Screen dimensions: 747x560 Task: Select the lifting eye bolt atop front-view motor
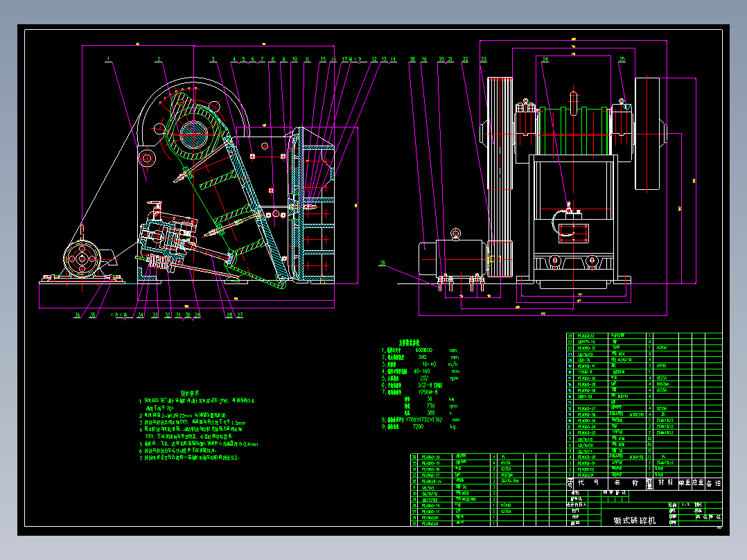(x=455, y=234)
